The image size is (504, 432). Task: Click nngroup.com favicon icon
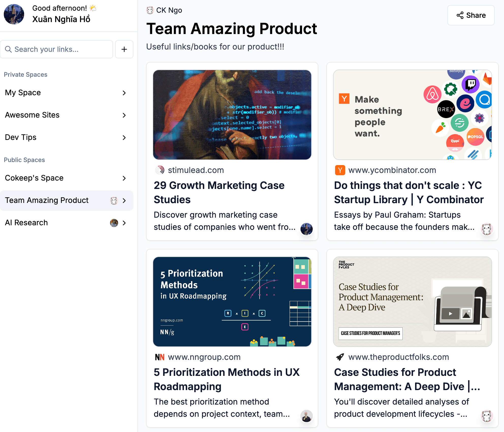159,357
